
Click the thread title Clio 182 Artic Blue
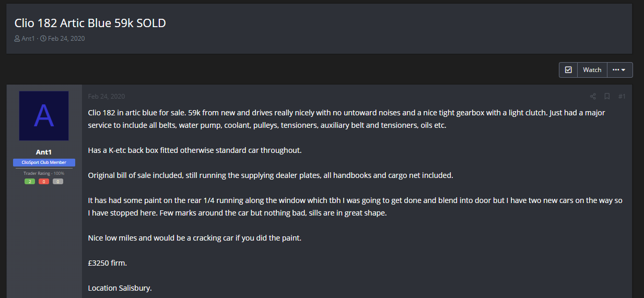[x=90, y=23]
